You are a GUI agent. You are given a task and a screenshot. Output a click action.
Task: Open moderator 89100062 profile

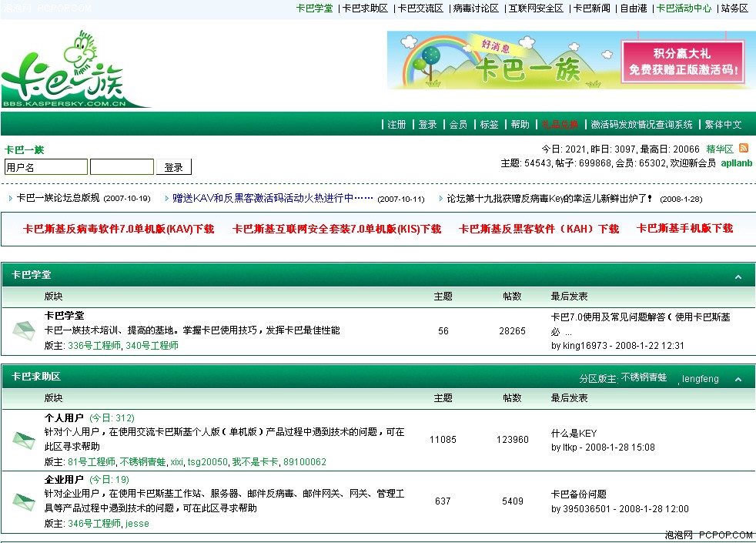pyautogui.click(x=305, y=462)
